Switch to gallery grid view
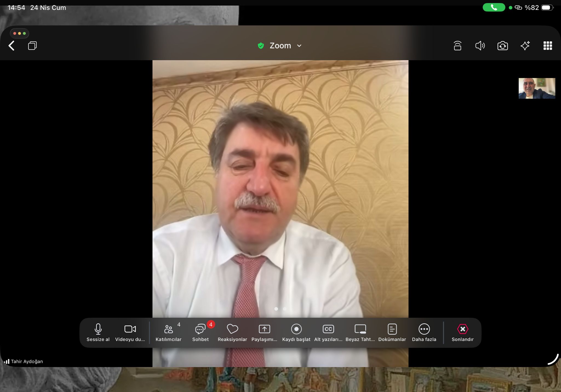 [x=548, y=46]
